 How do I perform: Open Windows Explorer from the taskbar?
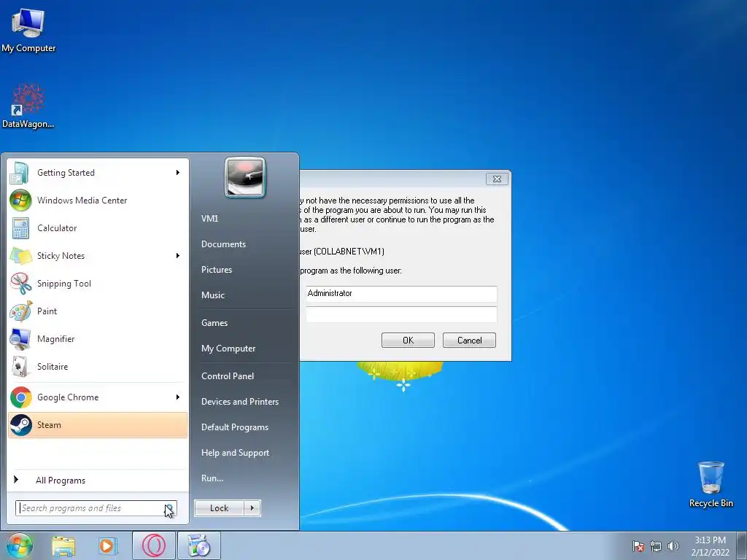coord(63,545)
